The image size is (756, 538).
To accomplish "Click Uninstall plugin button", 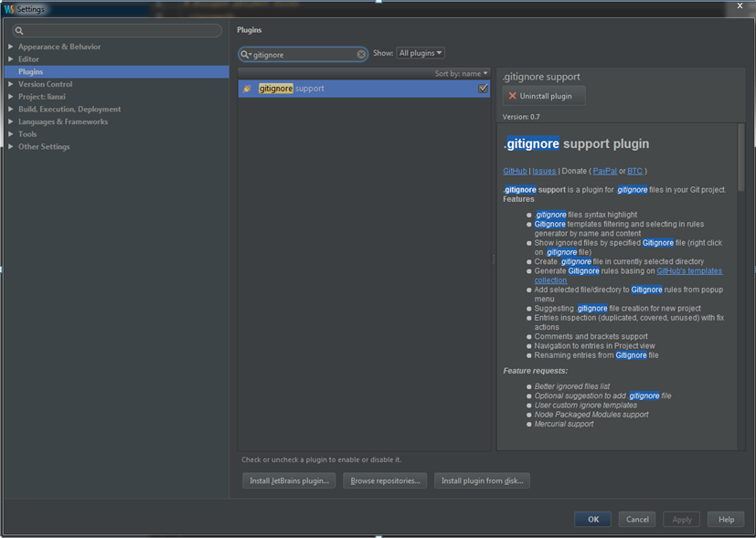I will (544, 96).
